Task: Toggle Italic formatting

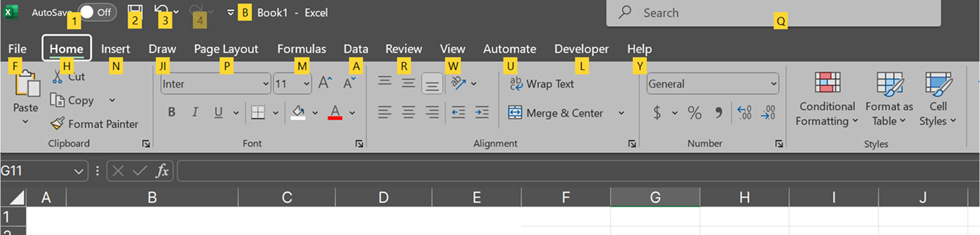Action: (195, 112)
